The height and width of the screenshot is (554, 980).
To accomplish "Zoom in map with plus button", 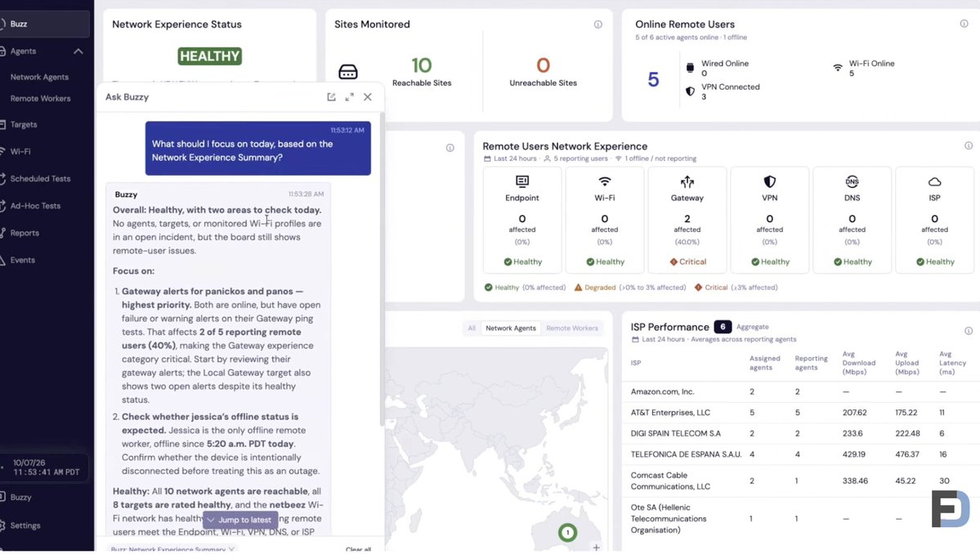I will pyautogui.click(x=596, y=547).
